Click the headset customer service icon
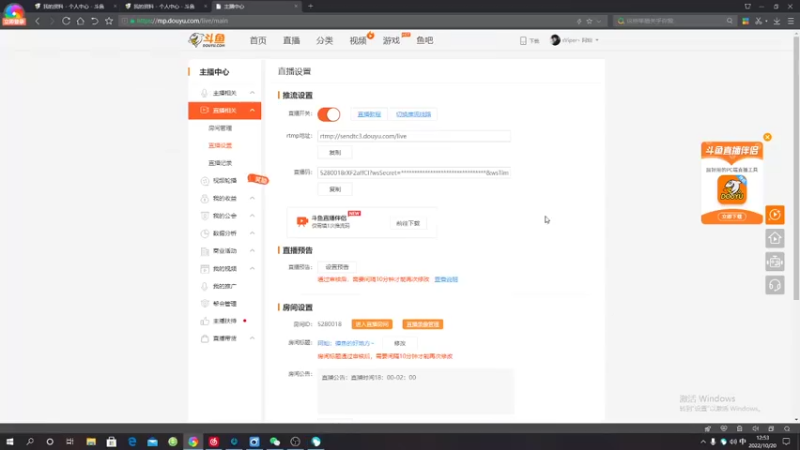The width and height of the screenshot is (800, 450). pyautogui.click(x=774, y=285)
